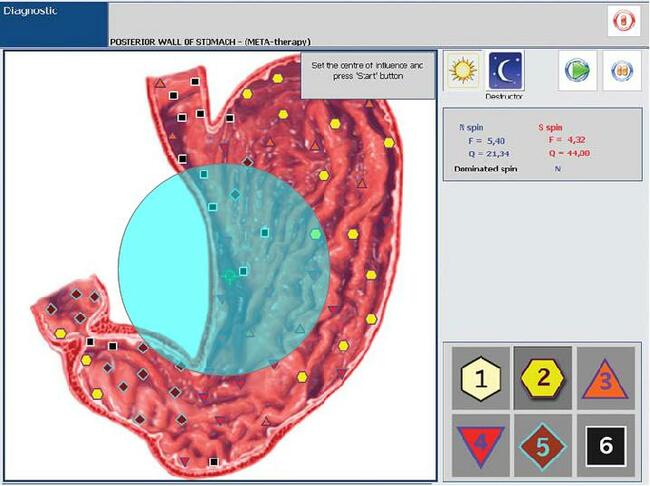Select the brown diamond 5 legend icon
This screenshot has height=486, width=650.
[x=543, y=440]
